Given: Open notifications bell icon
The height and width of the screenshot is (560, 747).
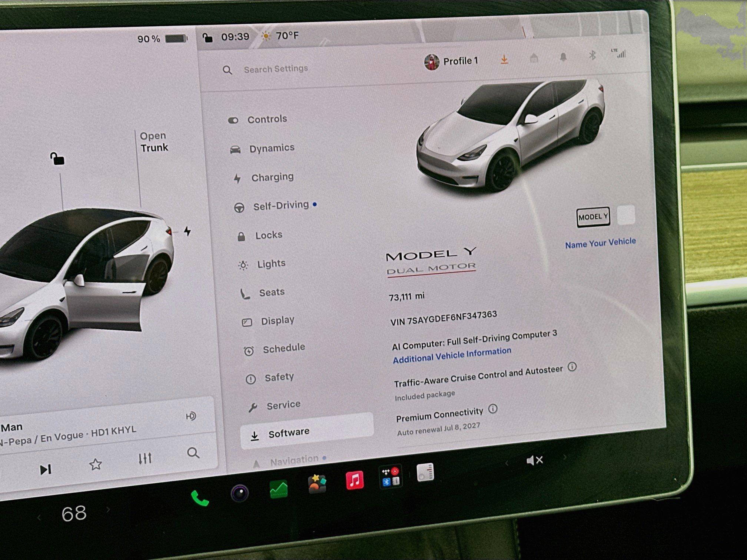Looking at the screenshot, I should pyautogui.click(x=563, y=57).
